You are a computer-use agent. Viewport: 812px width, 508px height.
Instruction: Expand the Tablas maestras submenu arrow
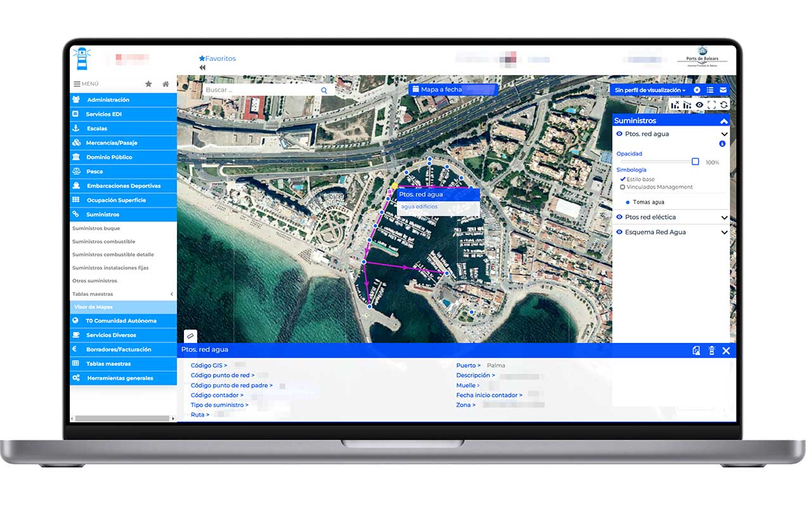(172, 294)
